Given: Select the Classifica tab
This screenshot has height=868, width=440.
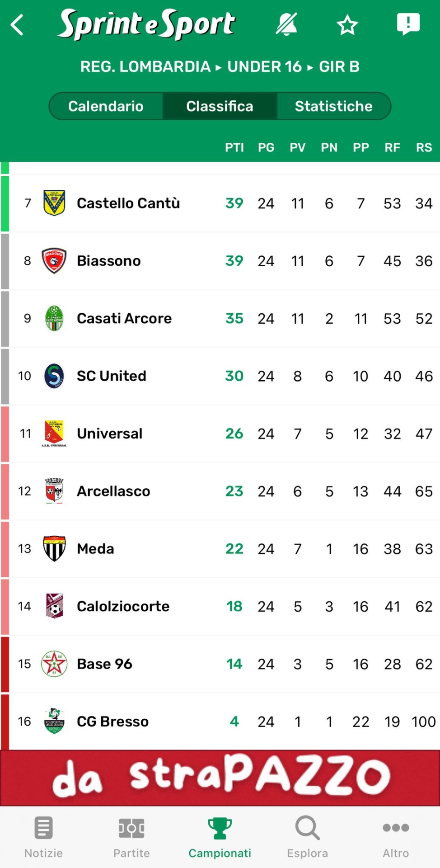Looking at the screenshot, I should [x=220, y=106].
